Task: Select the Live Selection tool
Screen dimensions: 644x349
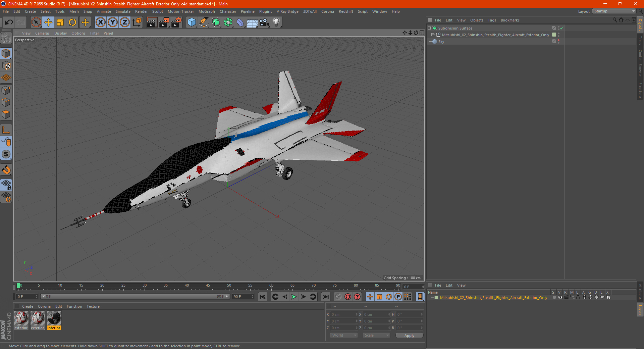Action: click(36, 22)
